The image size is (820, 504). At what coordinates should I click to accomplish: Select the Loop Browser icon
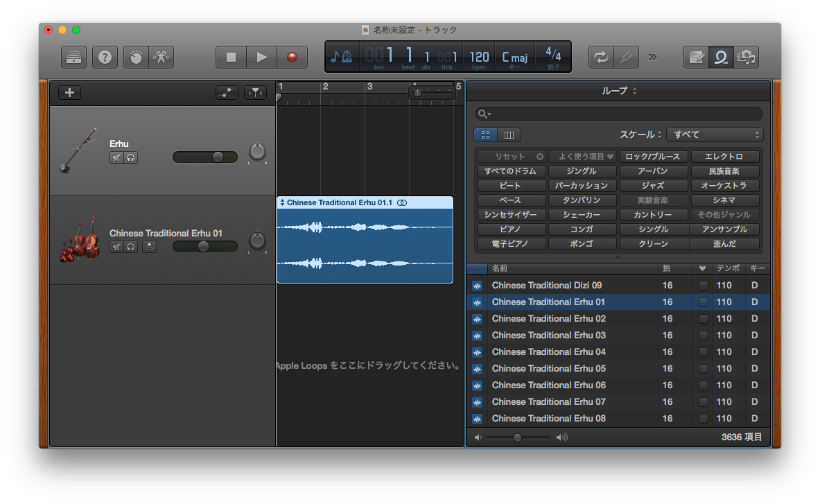point(721,58)
